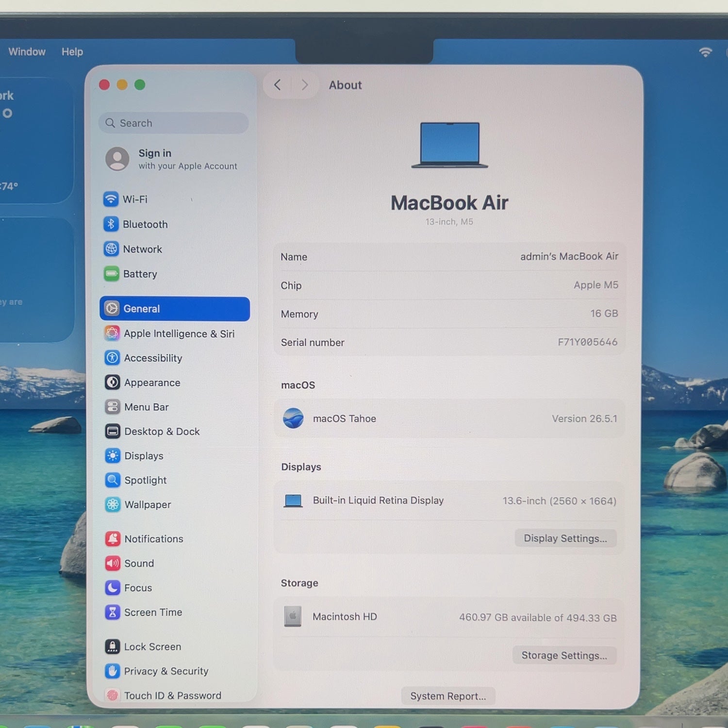Select Wallpaper label in sidebar

[x=148, y=505]
